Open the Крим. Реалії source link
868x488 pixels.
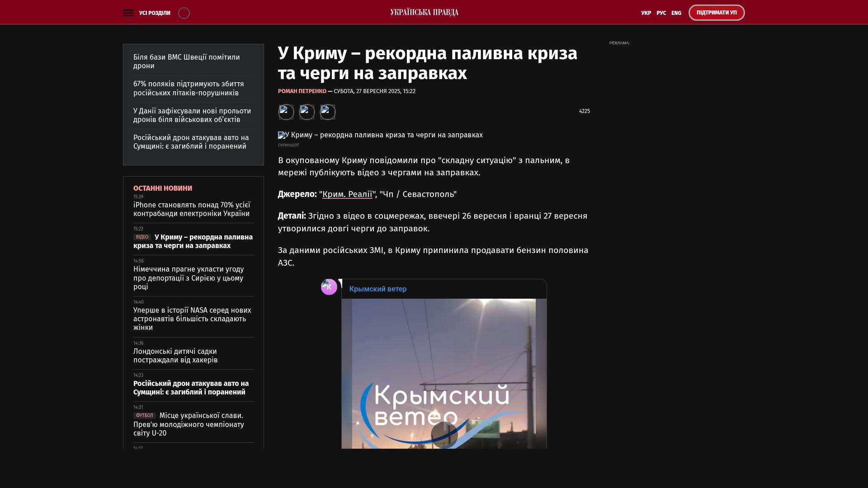click(347, 194)
